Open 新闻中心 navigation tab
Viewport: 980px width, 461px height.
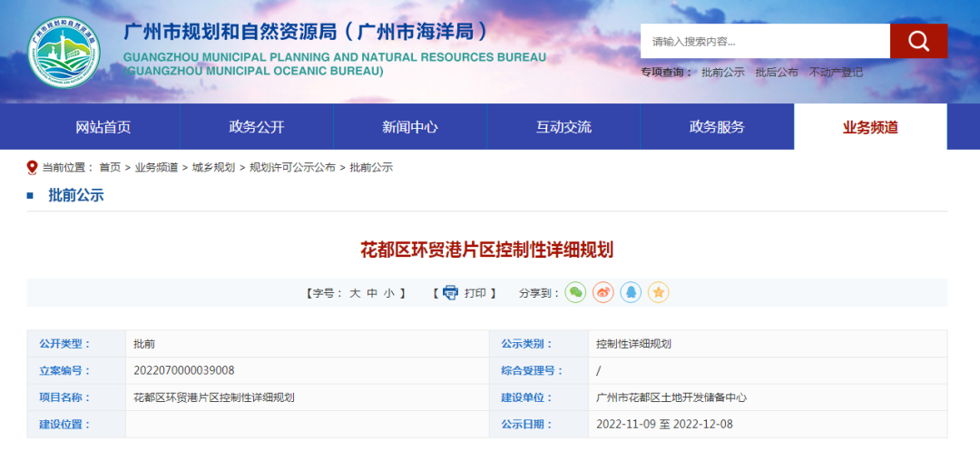click(410, 127)
